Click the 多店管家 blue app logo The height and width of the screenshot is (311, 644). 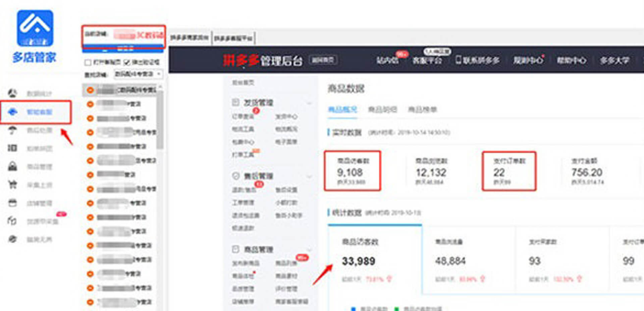(35, 29)
